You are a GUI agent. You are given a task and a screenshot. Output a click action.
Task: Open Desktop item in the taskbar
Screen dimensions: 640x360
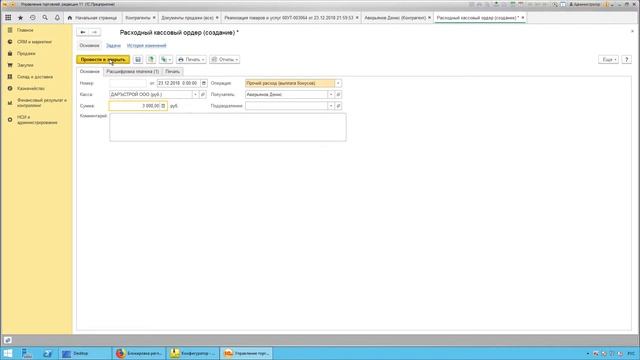85,353
